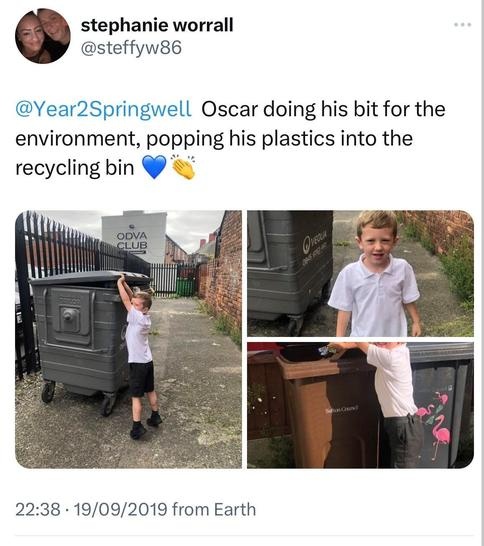The image size is (484, 546).
Task: Click the blue heart emoji
Action: click(x=155, y=167)
